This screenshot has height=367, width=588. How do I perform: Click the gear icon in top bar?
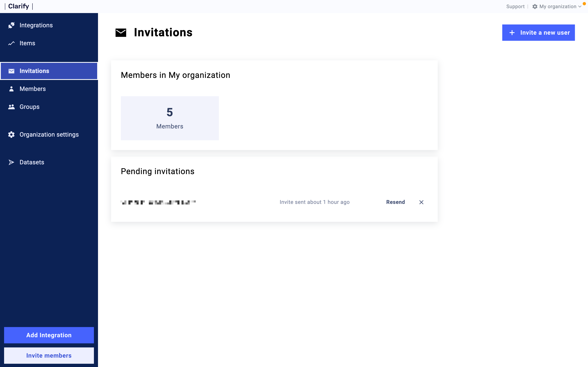(x=535, y=7)
